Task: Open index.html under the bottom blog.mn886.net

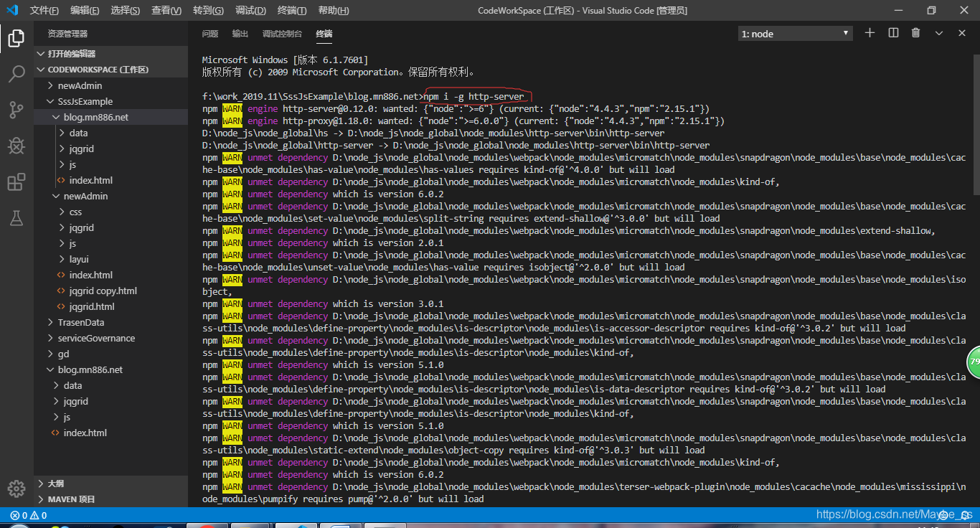Action: (x=85, y=433)
